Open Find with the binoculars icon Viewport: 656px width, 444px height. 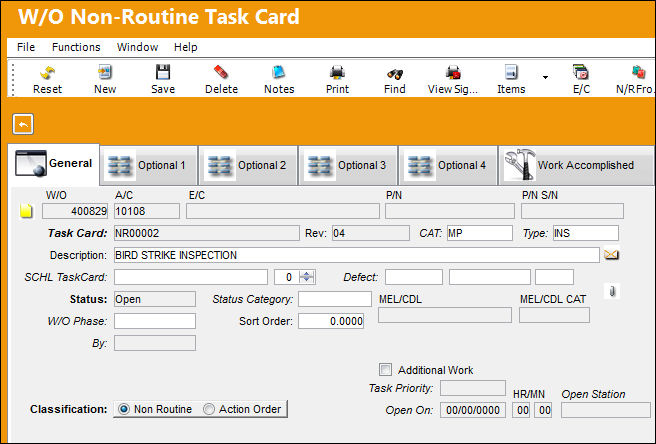(395, 79)
